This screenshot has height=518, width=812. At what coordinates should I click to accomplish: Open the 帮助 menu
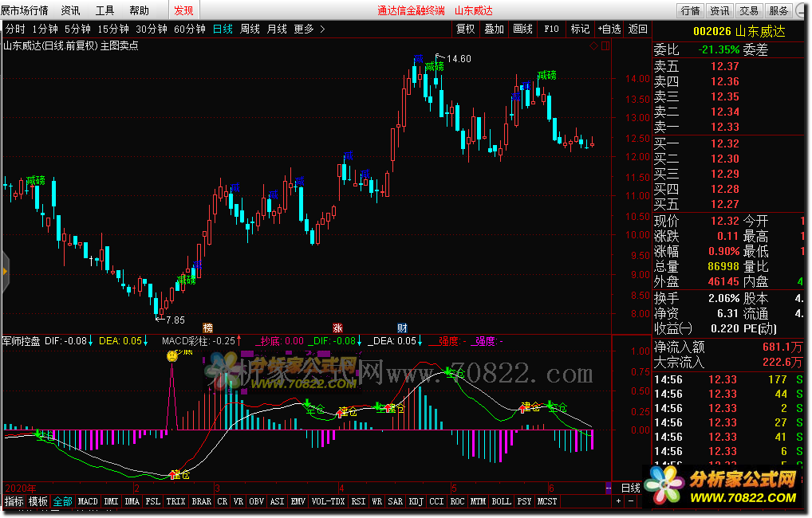[139, 10]
